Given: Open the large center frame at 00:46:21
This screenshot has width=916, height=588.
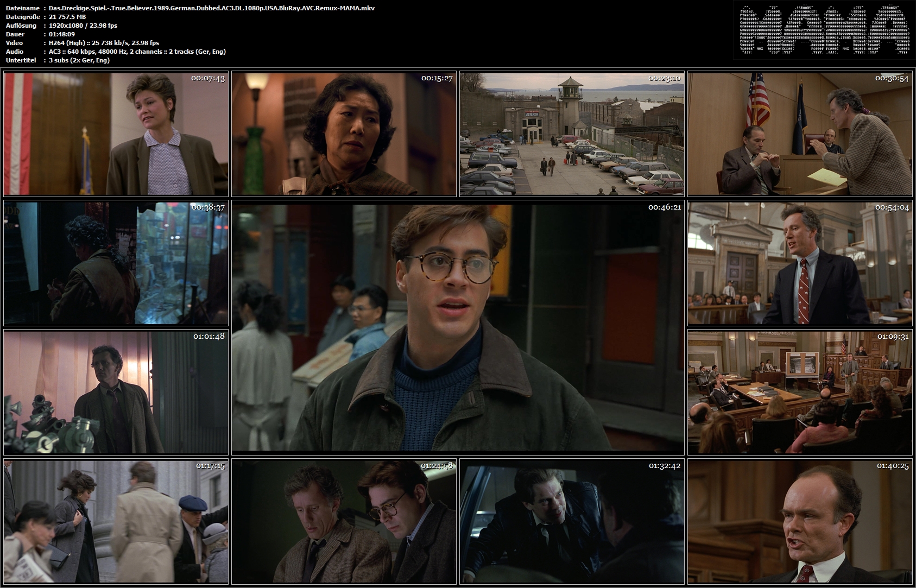Looking at the screenshot, I should tap(458, 327).
